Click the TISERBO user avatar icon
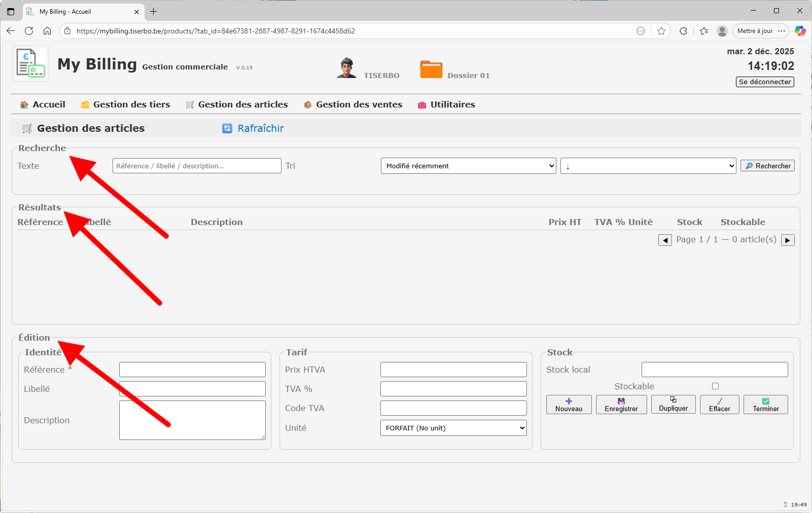812x513 pixels. pos(346,68)
